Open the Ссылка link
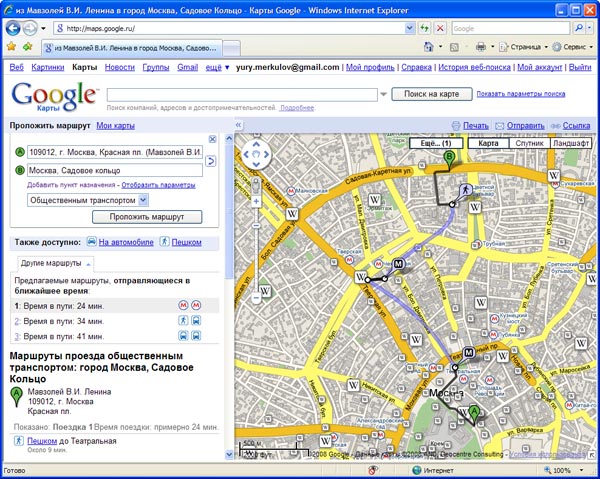The height and width of the screenshot is (479, 600). (576, 125)
